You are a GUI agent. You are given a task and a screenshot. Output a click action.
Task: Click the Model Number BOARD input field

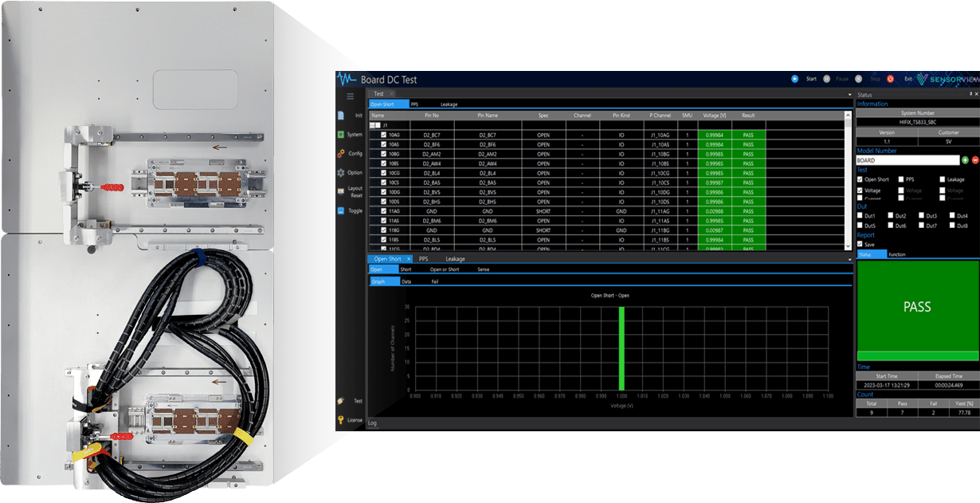(x=907, y=160)
